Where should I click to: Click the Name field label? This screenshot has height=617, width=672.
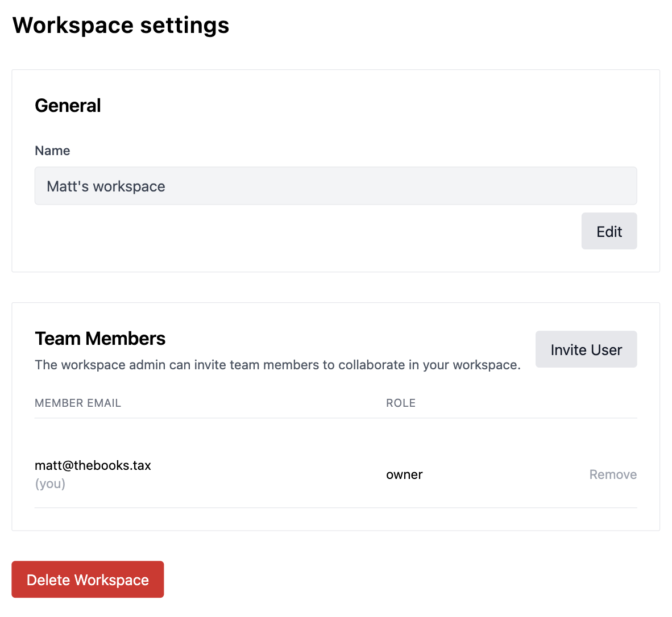(x=52, y=151)
